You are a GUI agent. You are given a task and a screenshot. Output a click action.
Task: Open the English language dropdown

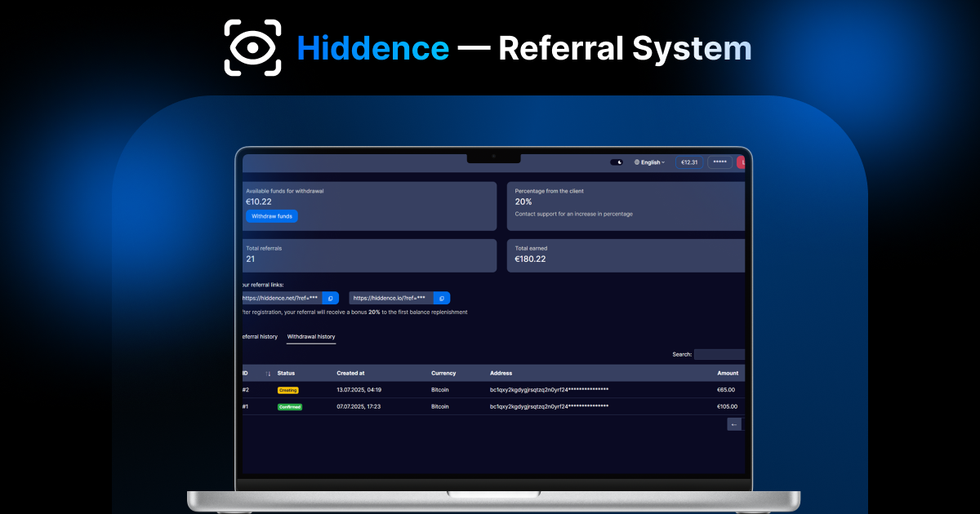coord(653,162)
